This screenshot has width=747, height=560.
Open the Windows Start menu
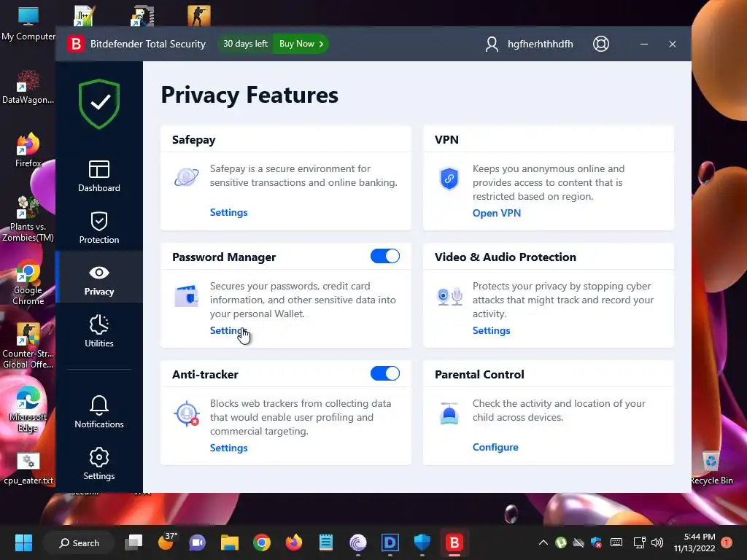(x=23, y=542)
